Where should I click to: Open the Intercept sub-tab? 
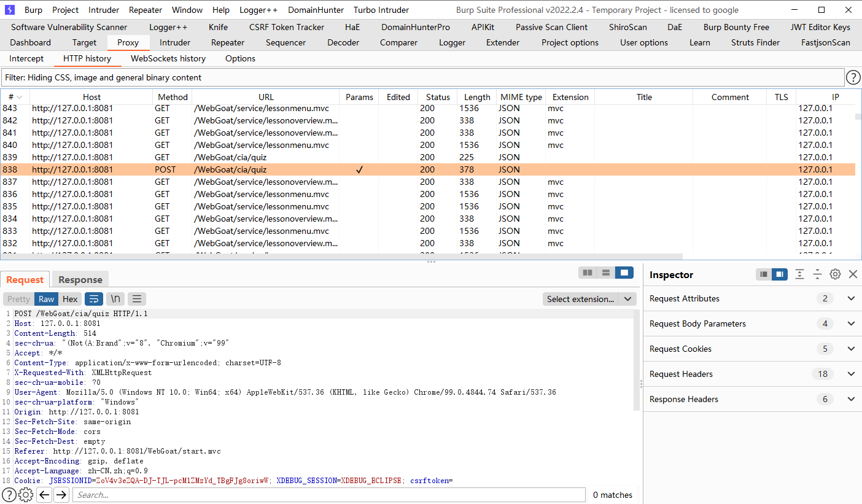(x=26, y=58)
